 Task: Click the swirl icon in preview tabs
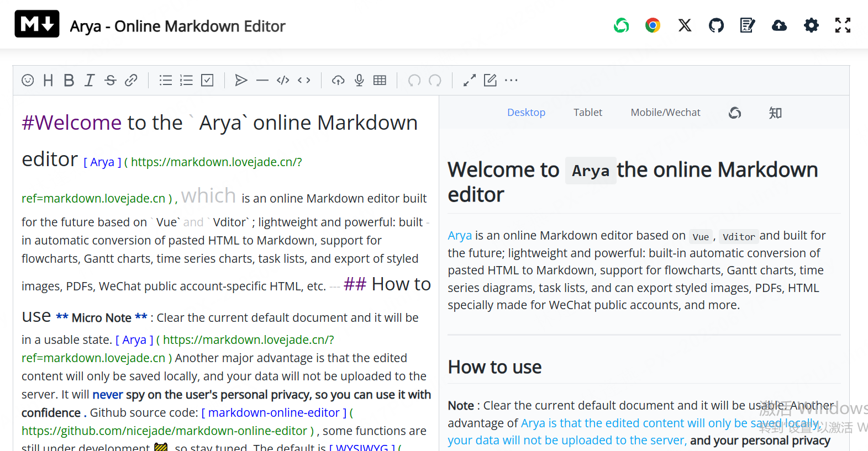(x=735, y=113)
